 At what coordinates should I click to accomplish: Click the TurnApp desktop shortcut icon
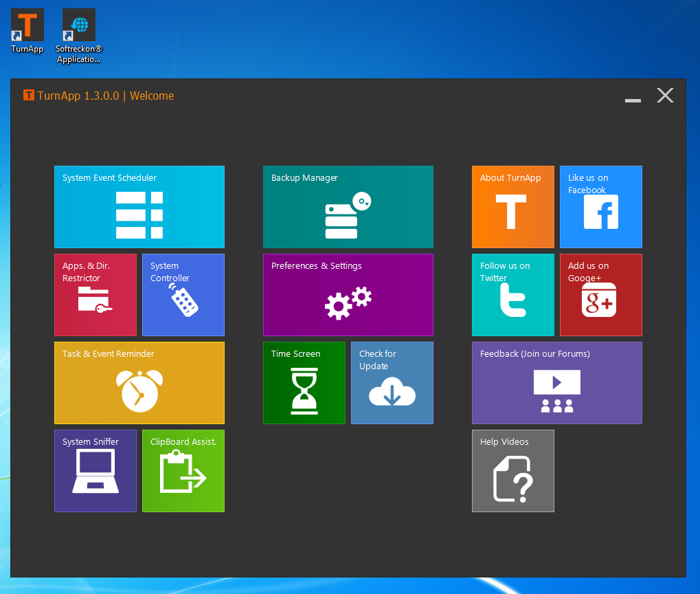coord(27,32)
